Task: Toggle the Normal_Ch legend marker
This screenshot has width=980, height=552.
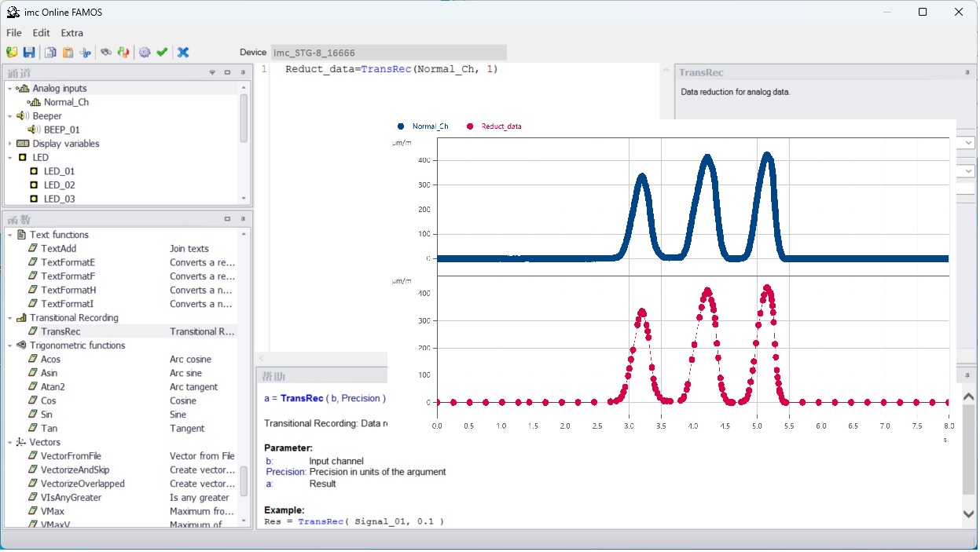Action: point(401,126)
